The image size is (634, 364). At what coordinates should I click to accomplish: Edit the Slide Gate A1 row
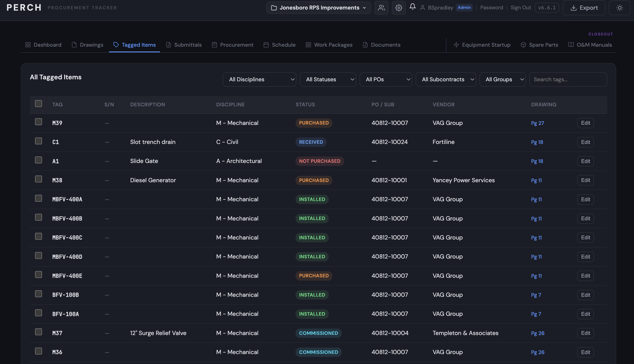click(x=586, y=161)
